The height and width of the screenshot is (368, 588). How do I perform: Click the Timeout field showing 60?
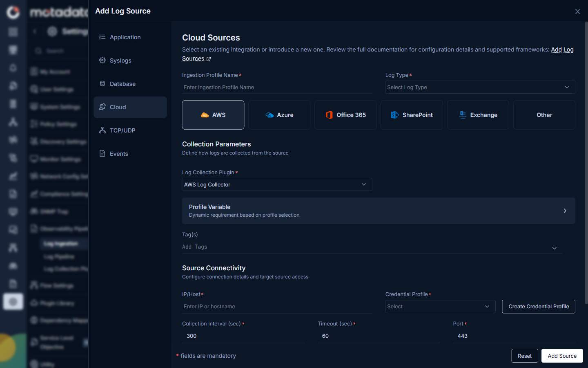pos(379,336)
